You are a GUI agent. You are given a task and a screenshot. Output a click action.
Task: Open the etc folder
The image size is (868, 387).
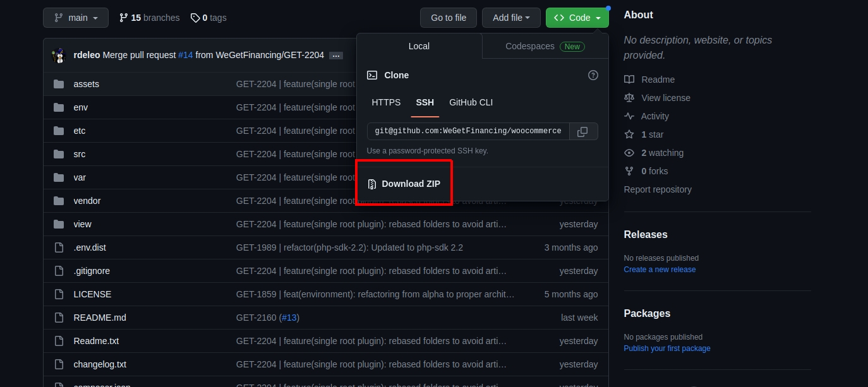click(x=79, y=131)
